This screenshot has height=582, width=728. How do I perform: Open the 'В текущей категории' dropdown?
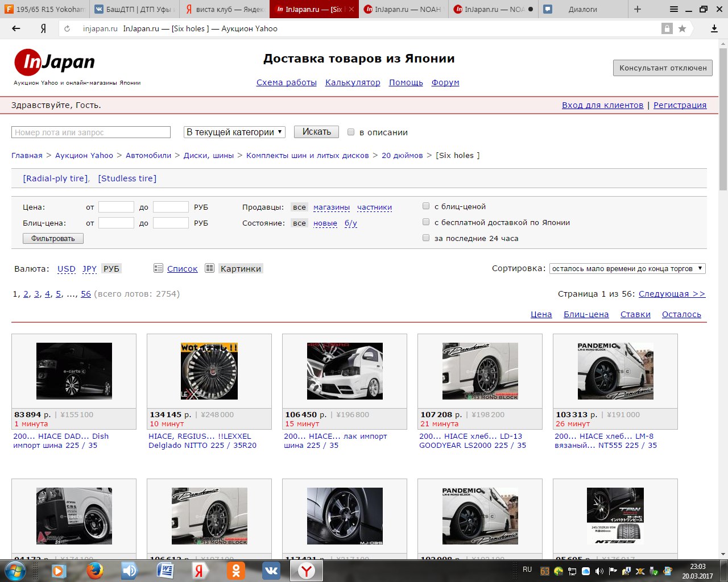[234, 132]
